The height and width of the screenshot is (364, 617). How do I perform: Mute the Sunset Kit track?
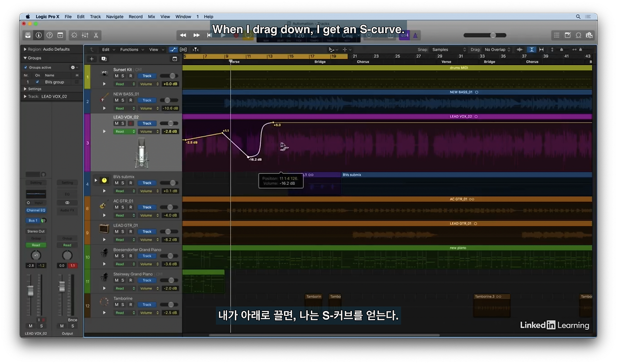coord(116,76)
